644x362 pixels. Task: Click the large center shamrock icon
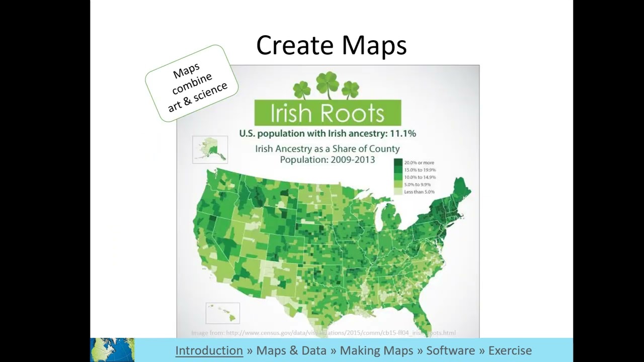pos(328,84)
